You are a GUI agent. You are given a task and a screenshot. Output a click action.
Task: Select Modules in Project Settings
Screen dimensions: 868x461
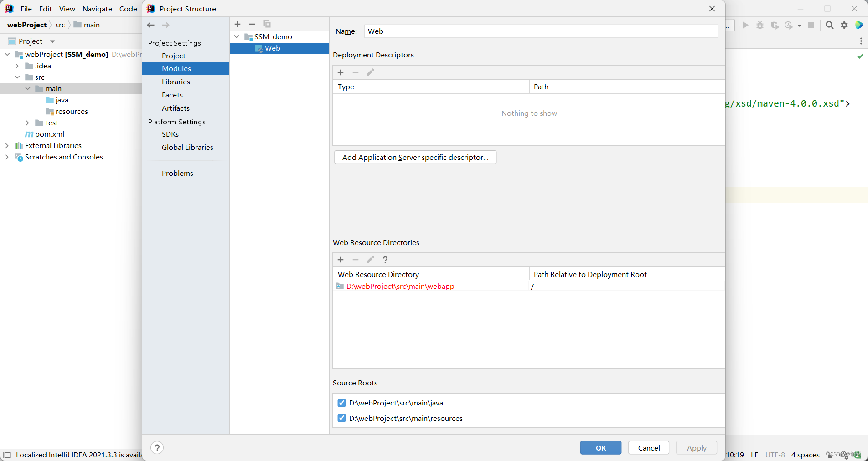pos(186,68)
